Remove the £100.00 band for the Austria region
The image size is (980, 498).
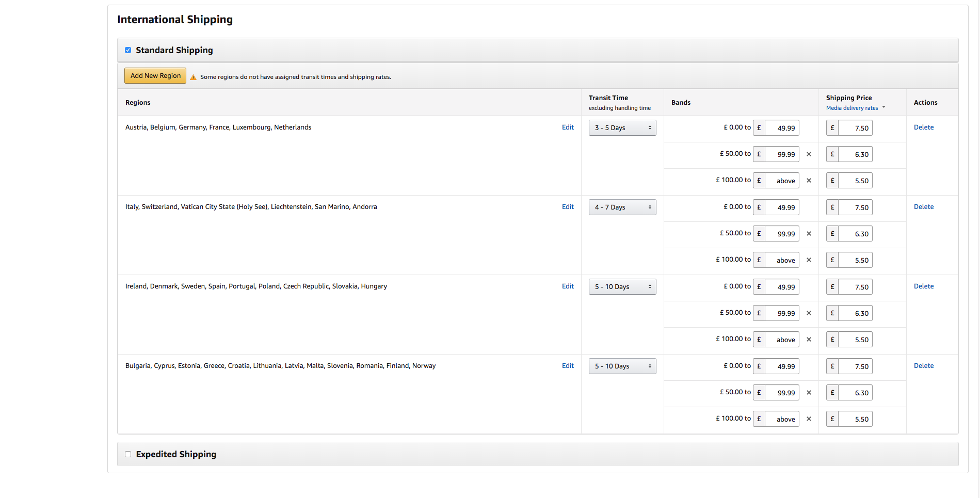(x=809, y=181)
